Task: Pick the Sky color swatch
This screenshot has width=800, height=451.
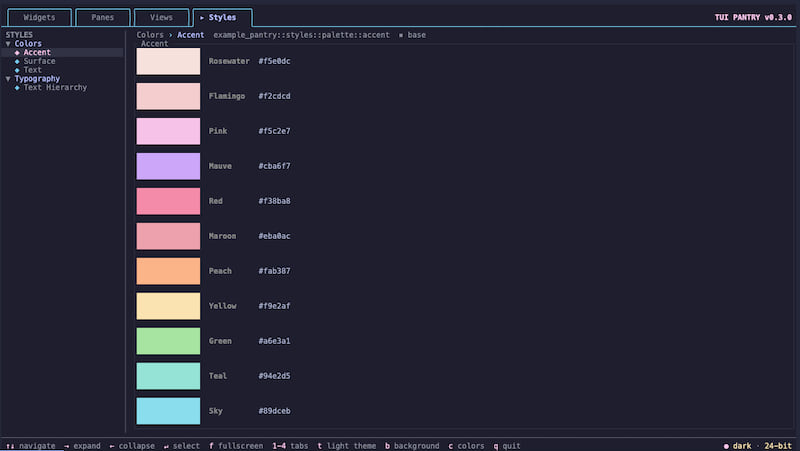Action: click(x=168, y=411)
